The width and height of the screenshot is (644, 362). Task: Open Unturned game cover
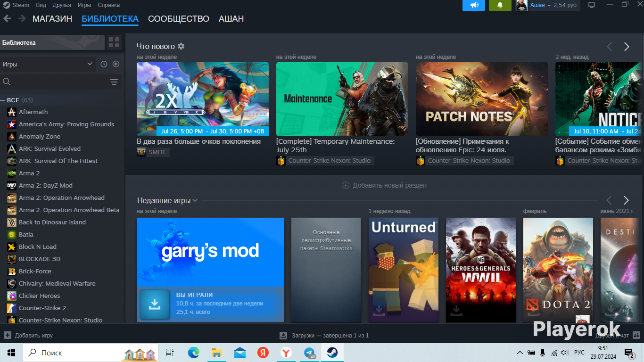click(x=404, y=270)
